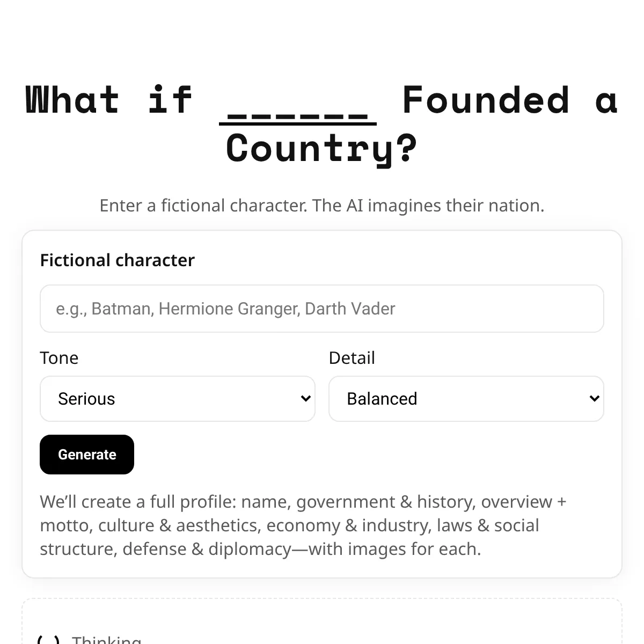Click the Fictional character input field
This screenshot has height=644, width=644.
[x=322, y=309]
